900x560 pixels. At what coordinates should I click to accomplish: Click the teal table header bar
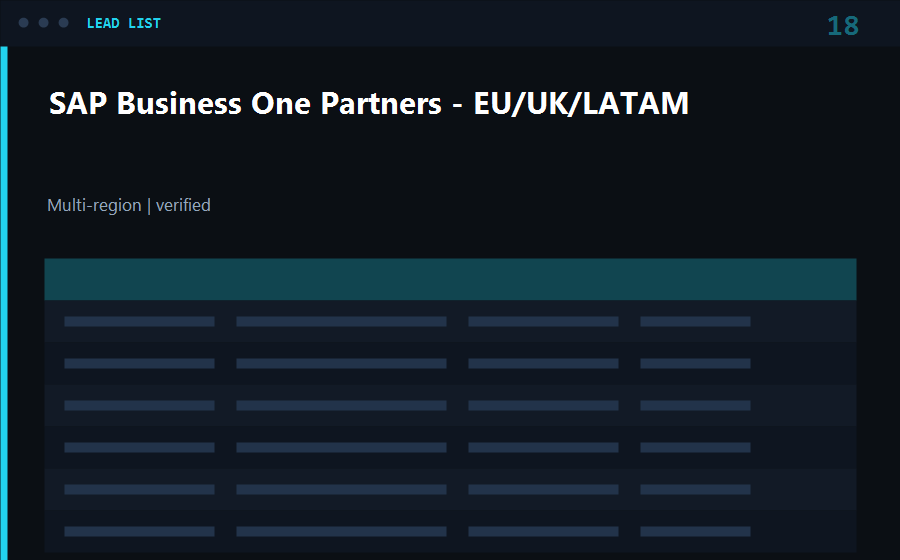tap(450, 279)
